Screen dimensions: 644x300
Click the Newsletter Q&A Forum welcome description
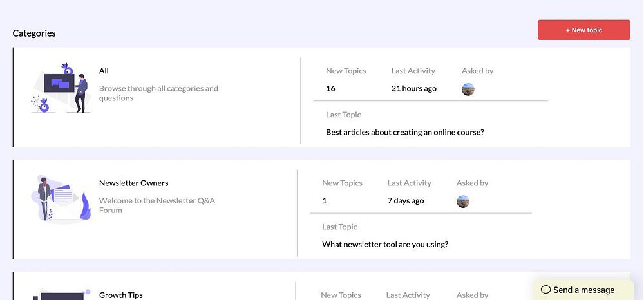[156, 205]
